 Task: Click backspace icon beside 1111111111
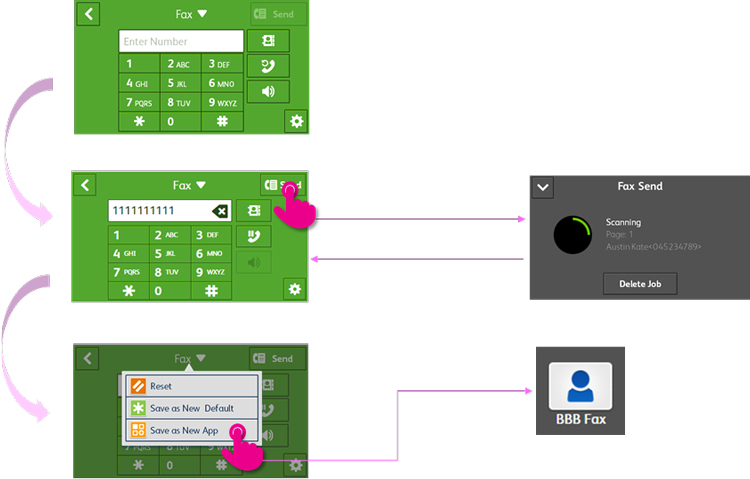(219, 211)
